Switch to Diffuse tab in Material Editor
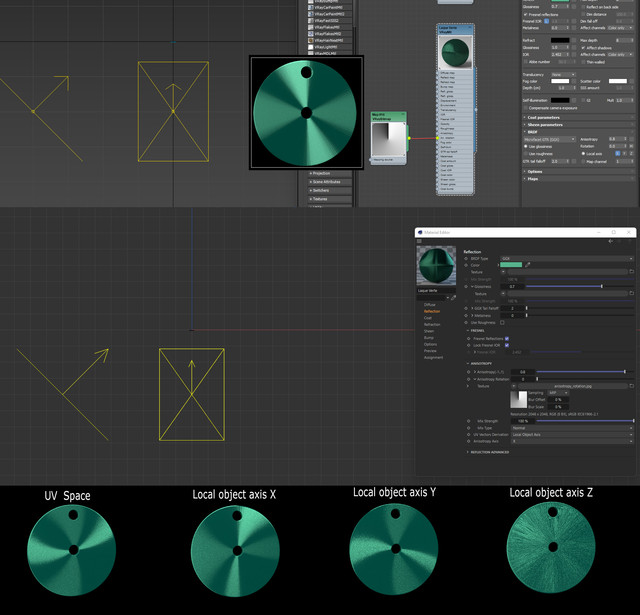640x615 pixels. [x=429, y=304]
